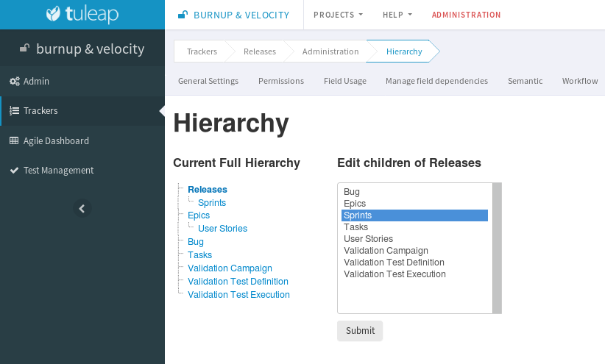The height and width of the screenshot is (364, 605).
Task: Select Validation Test Definition in children listbox
Action: tap(415, 263)
